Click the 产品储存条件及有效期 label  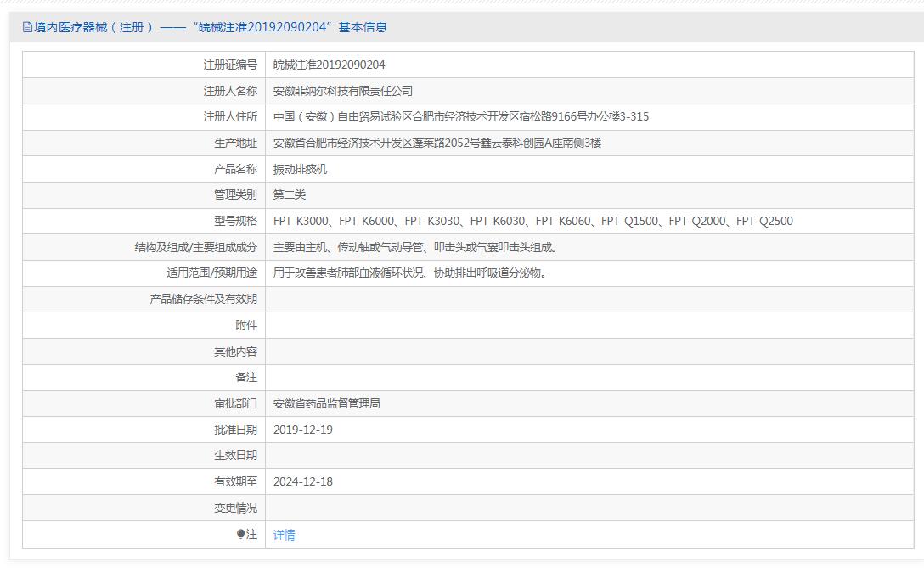pos(203,299)
